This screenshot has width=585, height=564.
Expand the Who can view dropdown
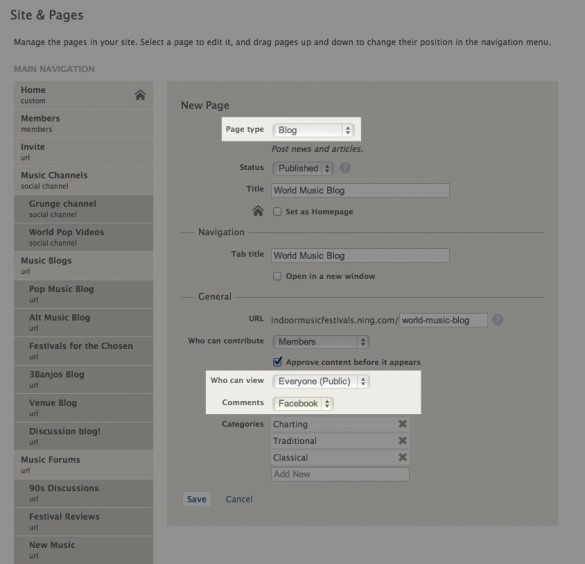[x=321, y=381]
